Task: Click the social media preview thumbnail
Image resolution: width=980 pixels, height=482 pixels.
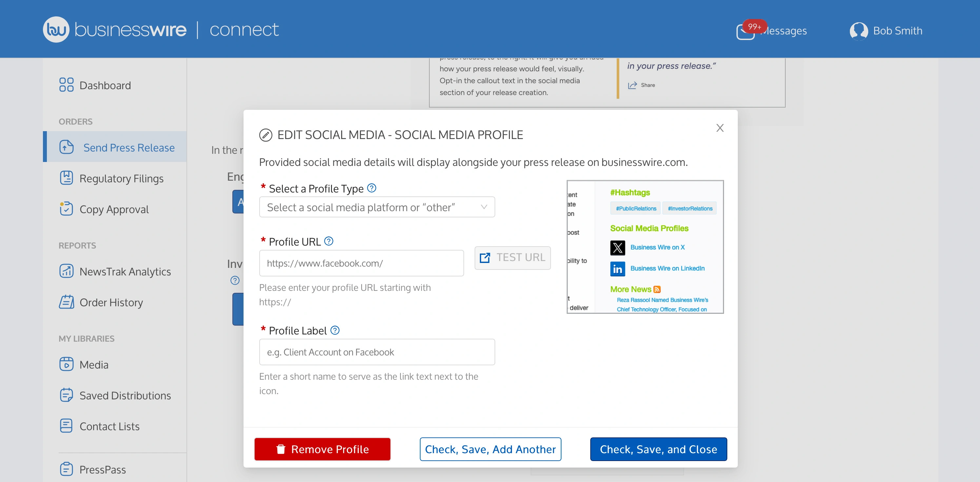Action: [x=645, y=247]
